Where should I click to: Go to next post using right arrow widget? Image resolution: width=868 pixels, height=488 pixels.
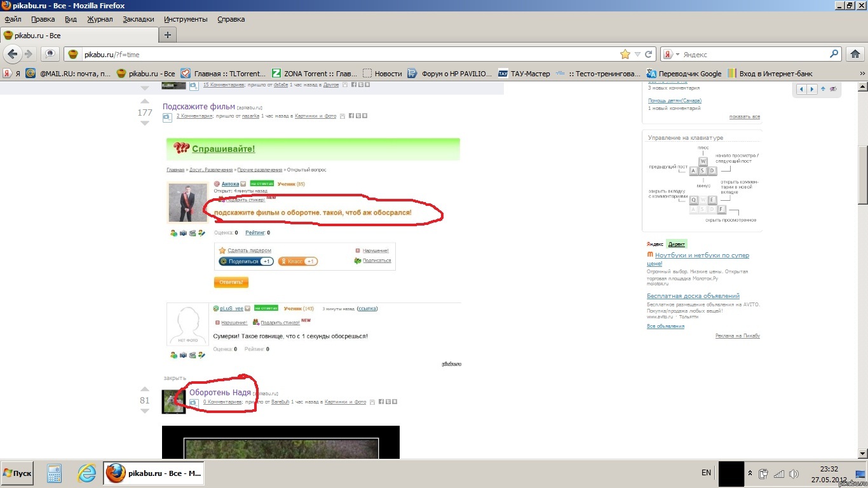(811, 89)
